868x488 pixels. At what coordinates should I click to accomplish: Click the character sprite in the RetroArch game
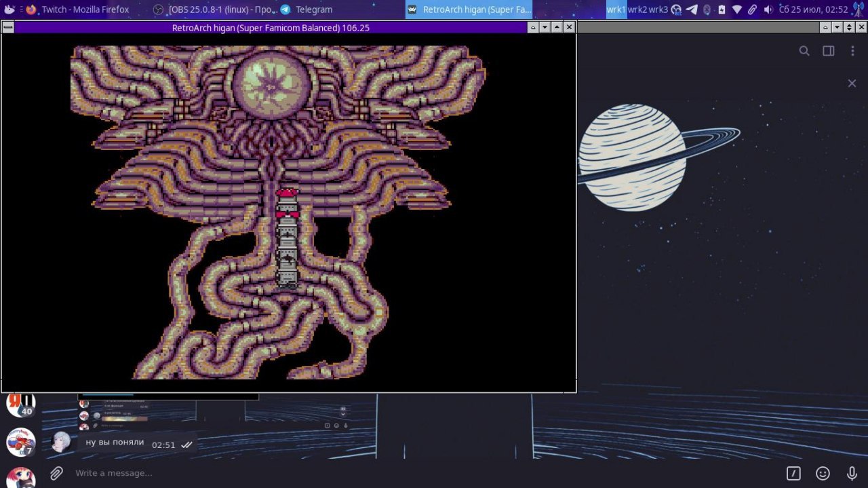tap(288, 238)
